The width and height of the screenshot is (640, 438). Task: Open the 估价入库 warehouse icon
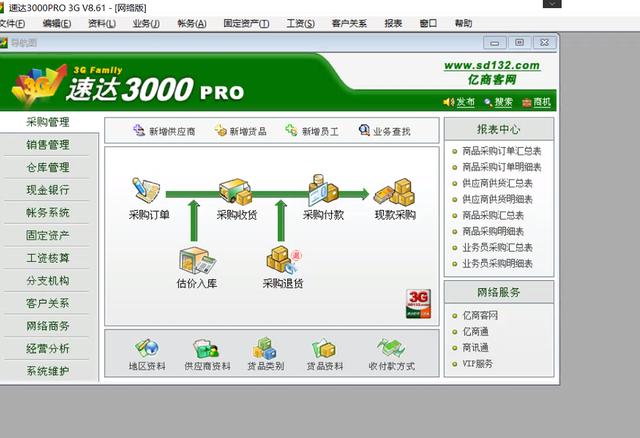(198, 261)
